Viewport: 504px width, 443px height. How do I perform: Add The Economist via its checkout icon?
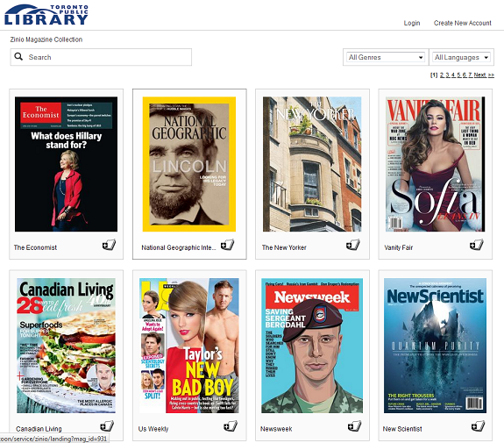pos(109,245)
